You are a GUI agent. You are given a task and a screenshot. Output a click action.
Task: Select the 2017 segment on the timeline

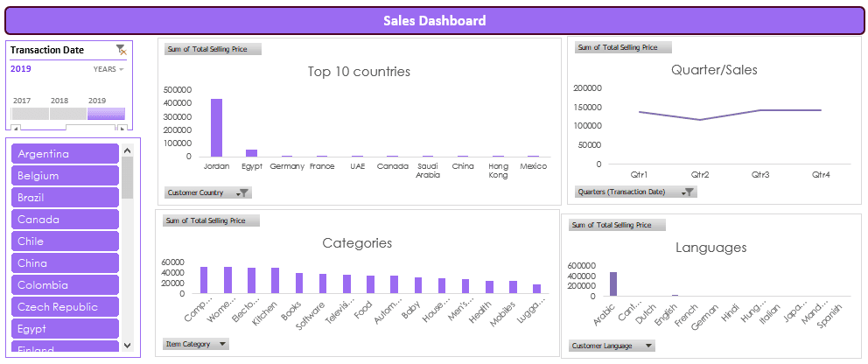30,114
